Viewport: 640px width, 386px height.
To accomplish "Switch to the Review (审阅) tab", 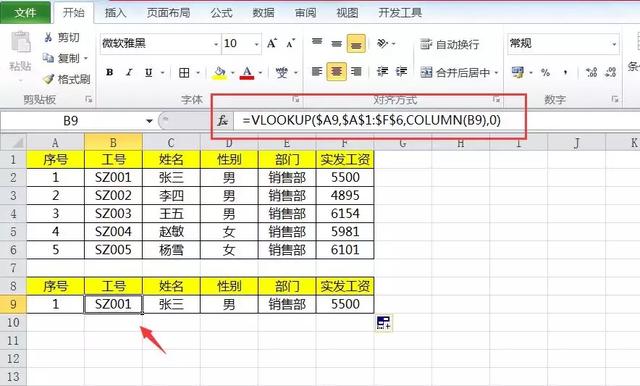I will (x=305, y=13).
